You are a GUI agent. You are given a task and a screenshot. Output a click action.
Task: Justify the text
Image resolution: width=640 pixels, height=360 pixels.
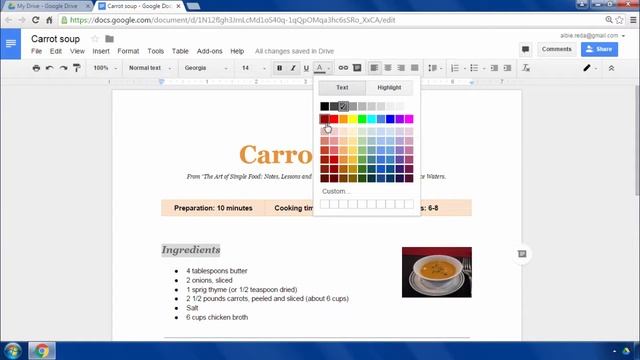[x=415, y=68]
